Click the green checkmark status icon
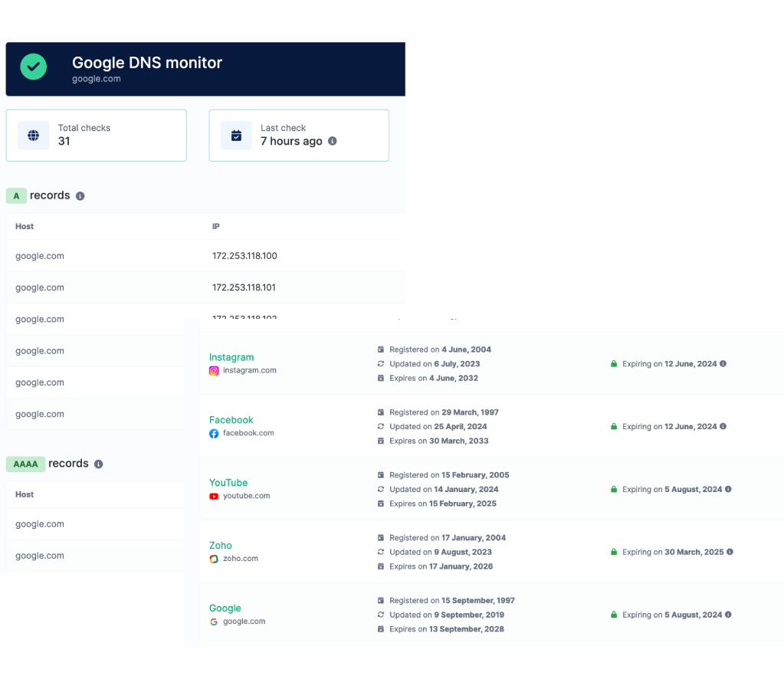The height and width of the screenshot is (699, 784). pos(33,67)
